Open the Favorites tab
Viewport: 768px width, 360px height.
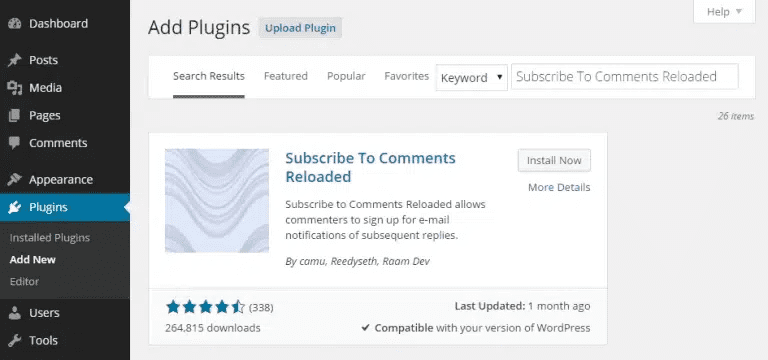(407, 76)
